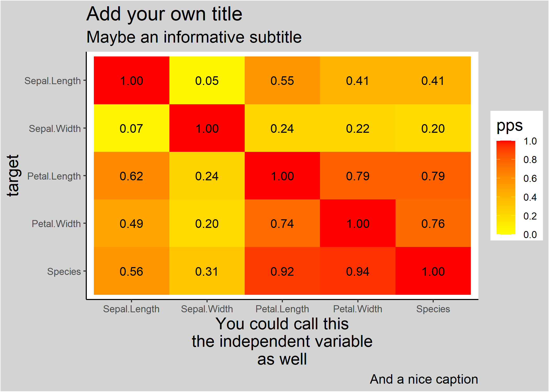The image size is (549, 392).
Task: Click the 0.49 heatmap cell
Action: [x=131, y=223]
